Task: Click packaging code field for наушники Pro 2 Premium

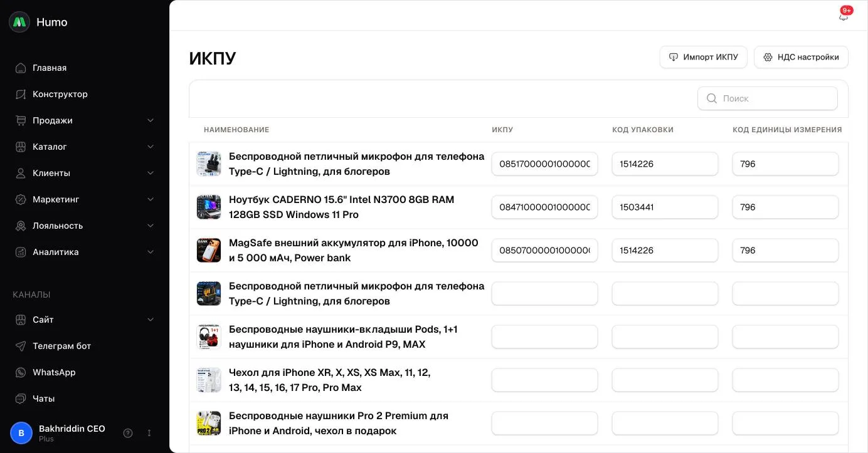Action: (x=665, y=423)
